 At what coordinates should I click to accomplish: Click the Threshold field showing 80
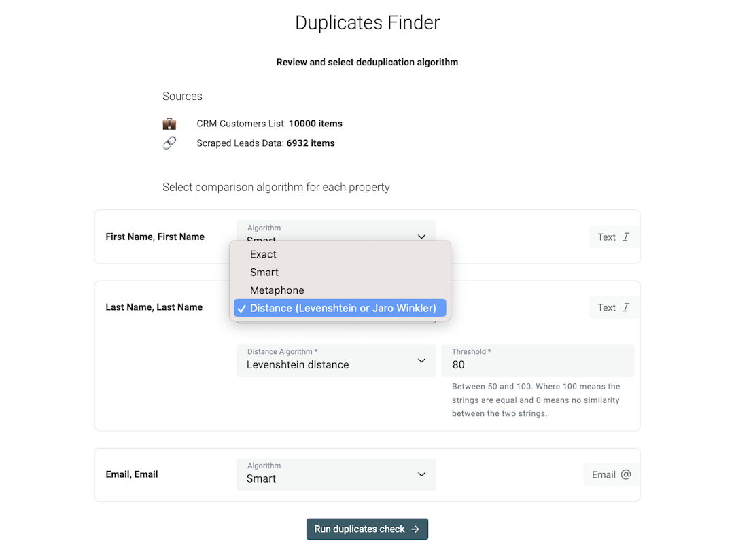(538, 360)
